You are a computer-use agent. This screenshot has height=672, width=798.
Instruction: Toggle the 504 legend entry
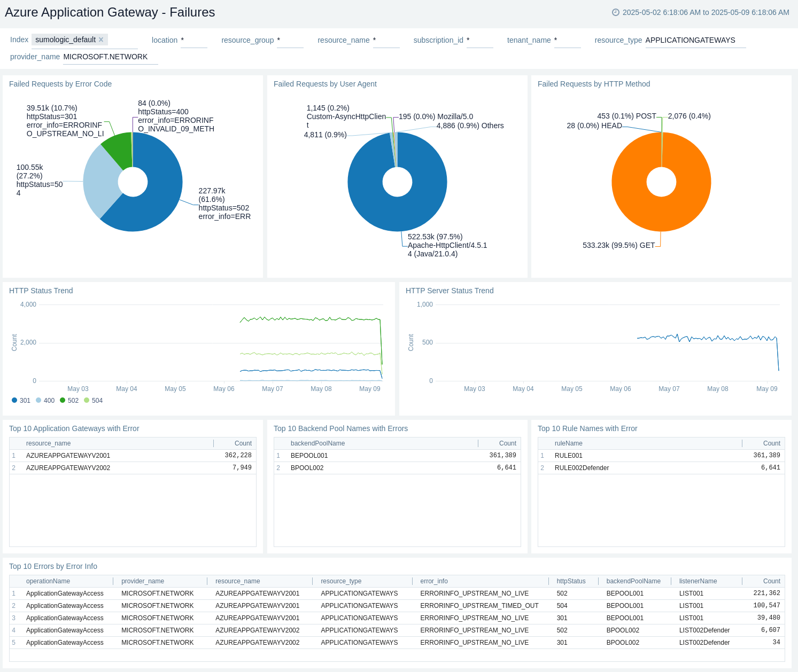point(93,400)
